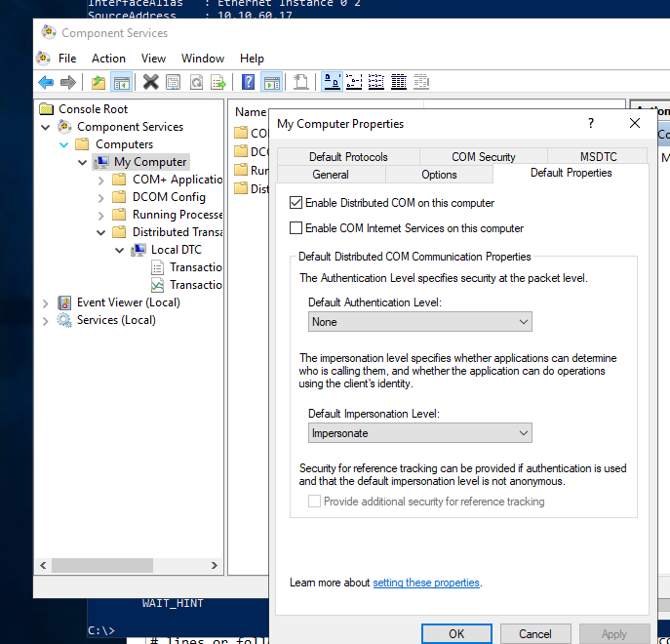This screenshot has width=670, height=644.
Task: Open the Window menu
Action: (203, 59)
